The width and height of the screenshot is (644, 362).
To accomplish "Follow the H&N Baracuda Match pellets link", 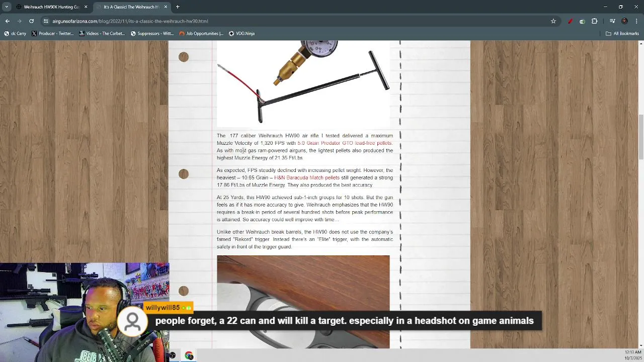I will pos(306,177).
